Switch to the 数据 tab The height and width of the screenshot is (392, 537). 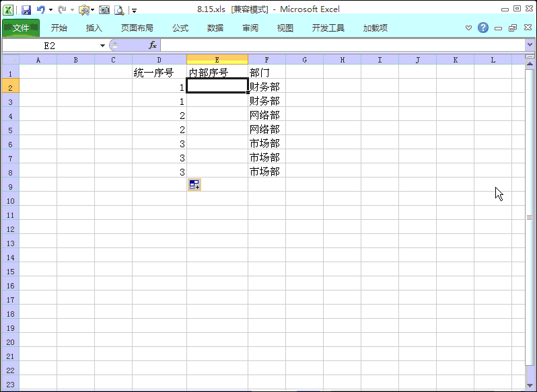click(x=215, y=28)
